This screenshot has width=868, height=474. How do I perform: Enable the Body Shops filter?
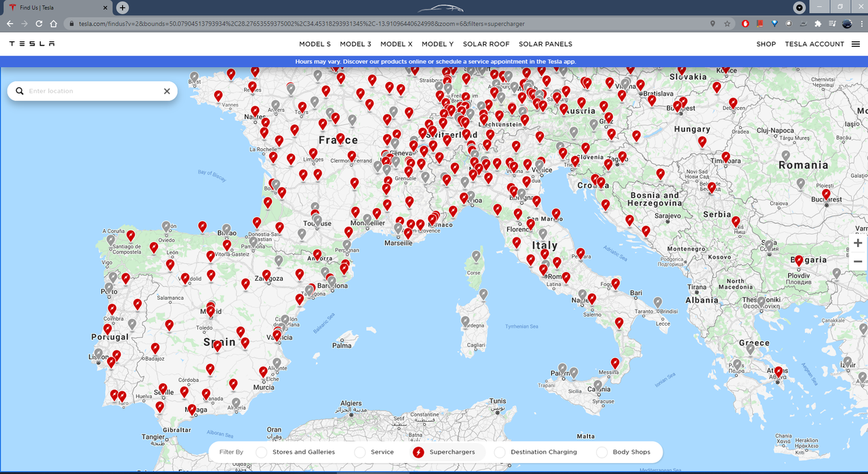(601, 452)
